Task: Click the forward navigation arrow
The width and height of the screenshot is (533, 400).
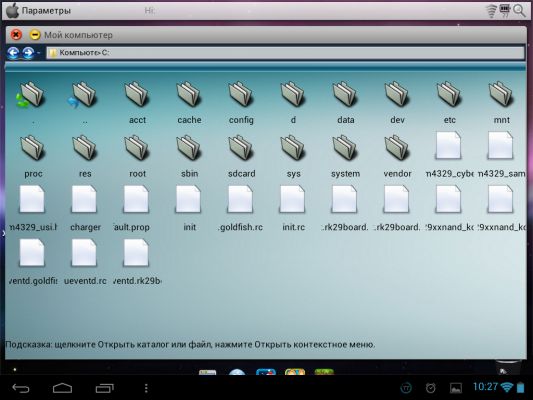Action: click(28, 53)
